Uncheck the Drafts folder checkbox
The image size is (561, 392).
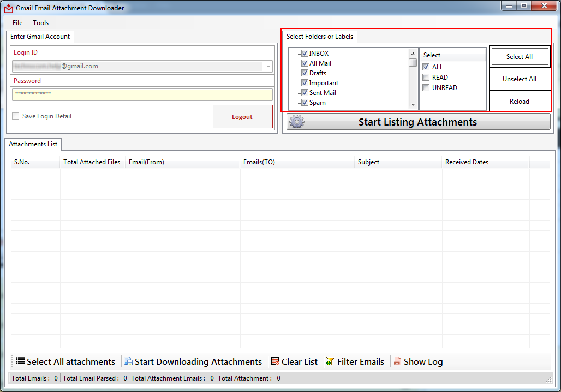tap(305, 73)
